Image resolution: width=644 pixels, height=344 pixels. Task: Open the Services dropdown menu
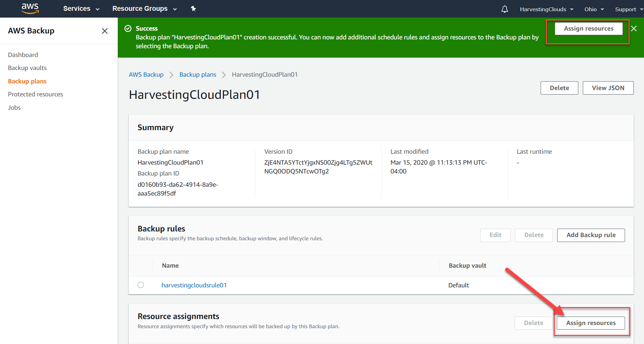tap(81, 9)
